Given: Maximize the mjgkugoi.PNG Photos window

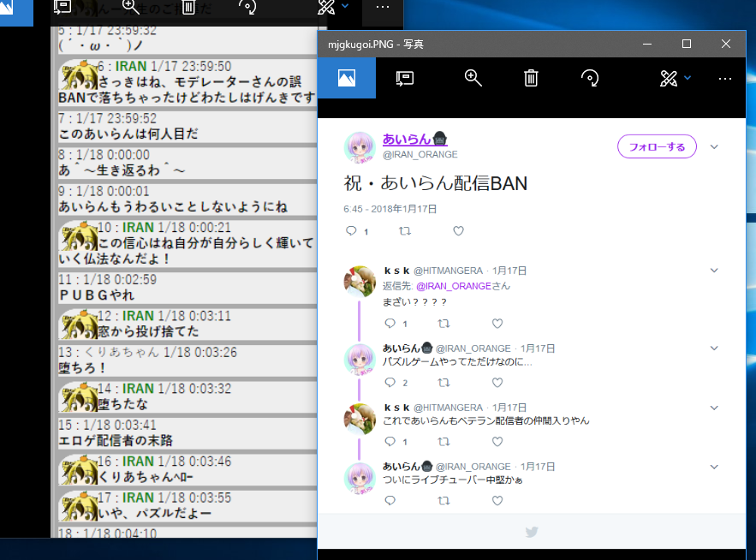Looking at the screenshot, I should point(686,44).
